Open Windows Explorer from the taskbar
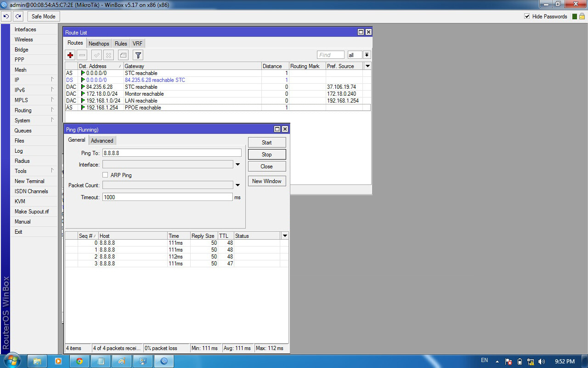 (x=37, y=361)
